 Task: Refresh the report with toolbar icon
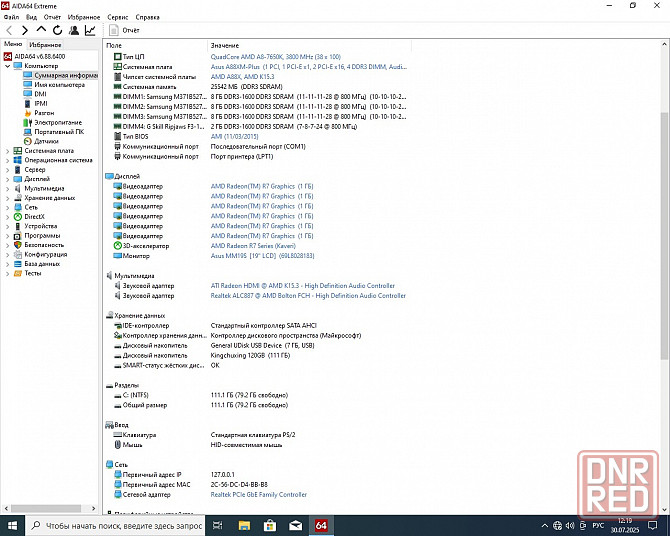(x=58, y=30)
